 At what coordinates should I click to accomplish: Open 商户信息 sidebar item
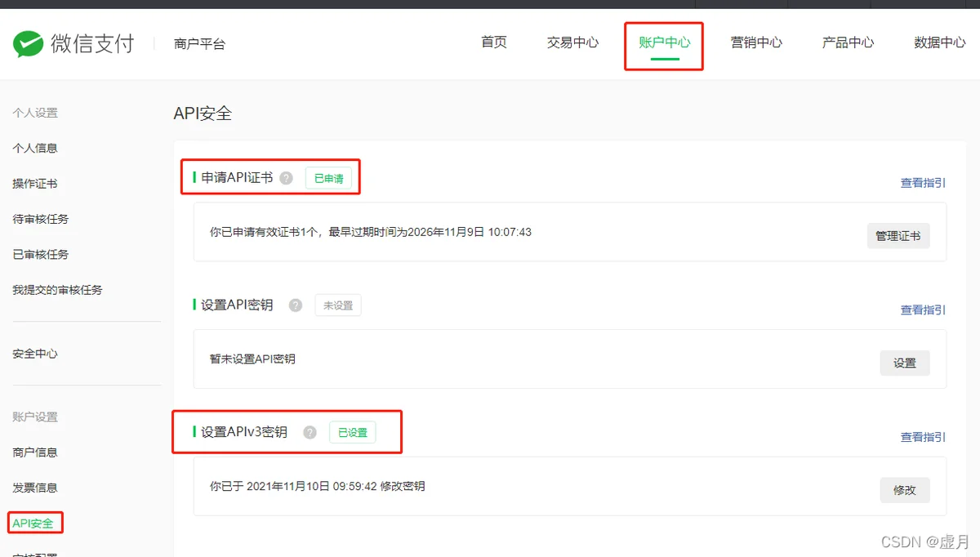tap(35, 452)
